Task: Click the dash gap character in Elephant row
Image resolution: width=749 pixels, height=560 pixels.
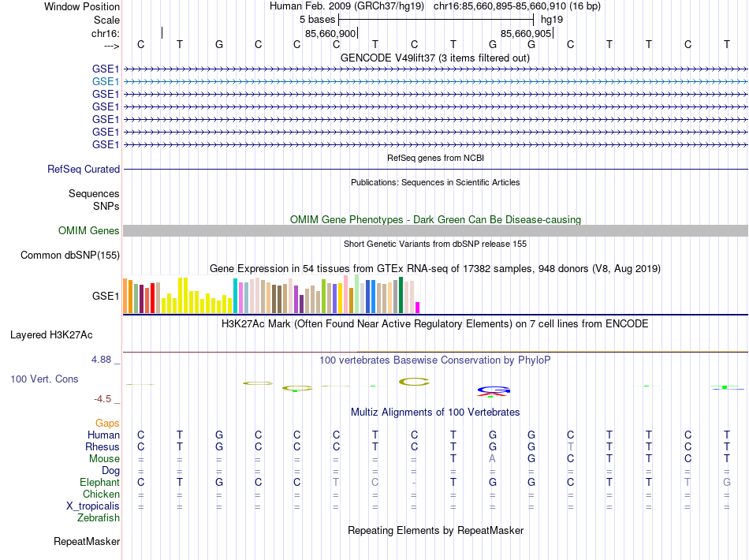Action: (x=414, y=483)
